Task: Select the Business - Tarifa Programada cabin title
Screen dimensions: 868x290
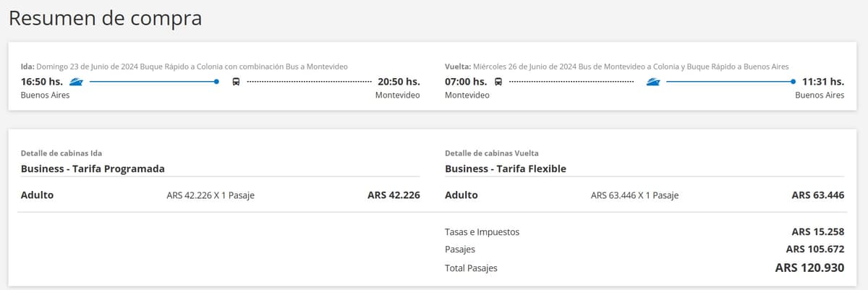Action: [93, 169]
